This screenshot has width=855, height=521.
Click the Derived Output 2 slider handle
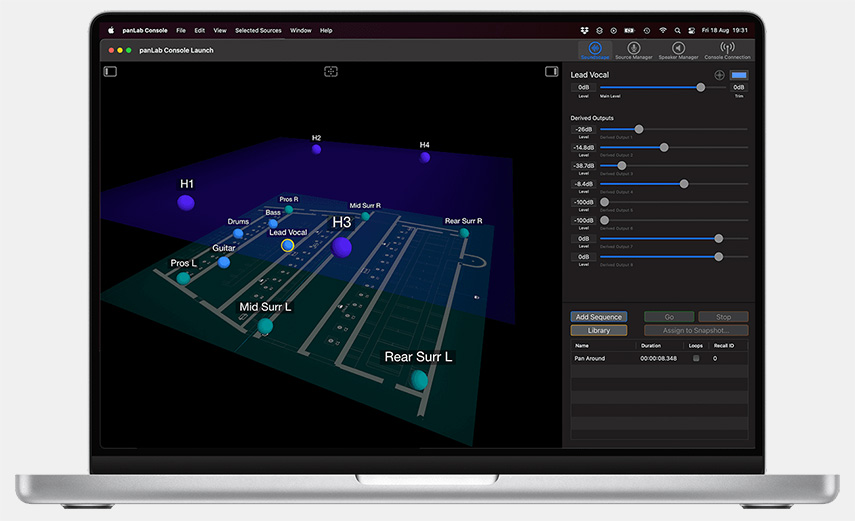(664, 148)
